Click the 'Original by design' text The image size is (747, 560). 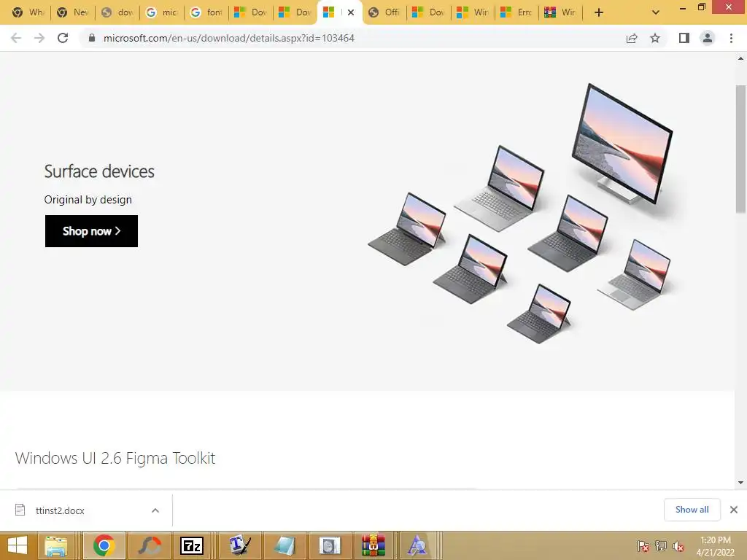point(88,200)
